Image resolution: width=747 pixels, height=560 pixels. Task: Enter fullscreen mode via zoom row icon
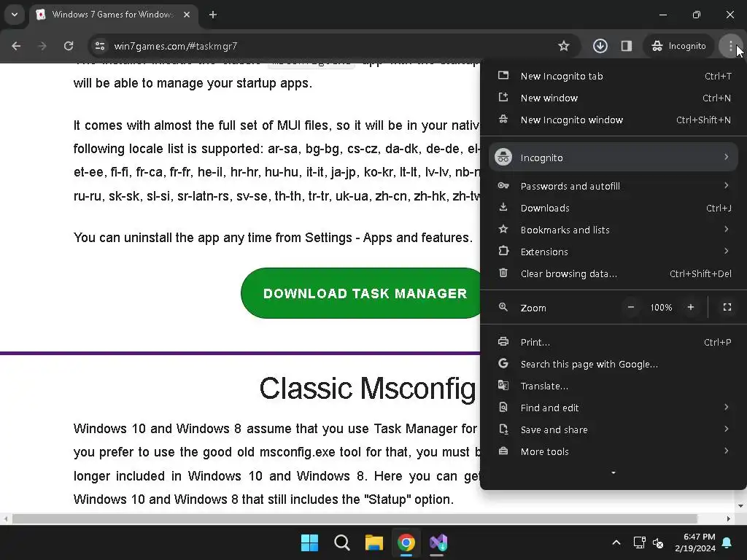pos(727,308)
